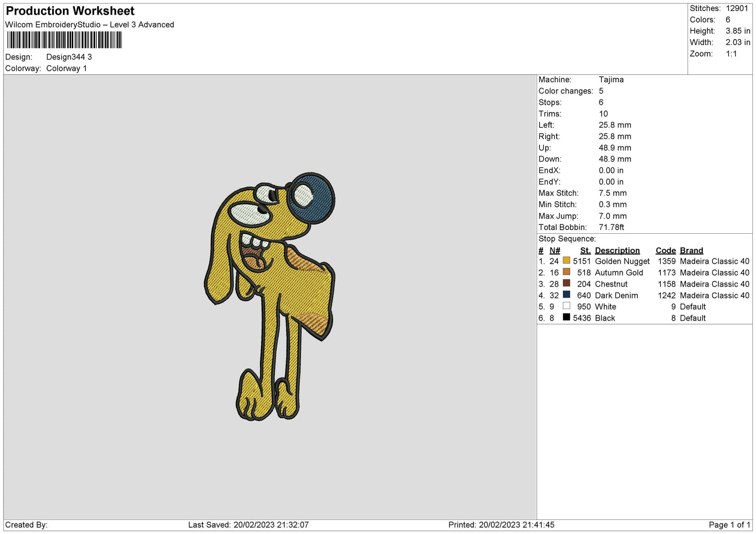
Task: Click the 'Colorway 1' value
Action: [66, 69]
